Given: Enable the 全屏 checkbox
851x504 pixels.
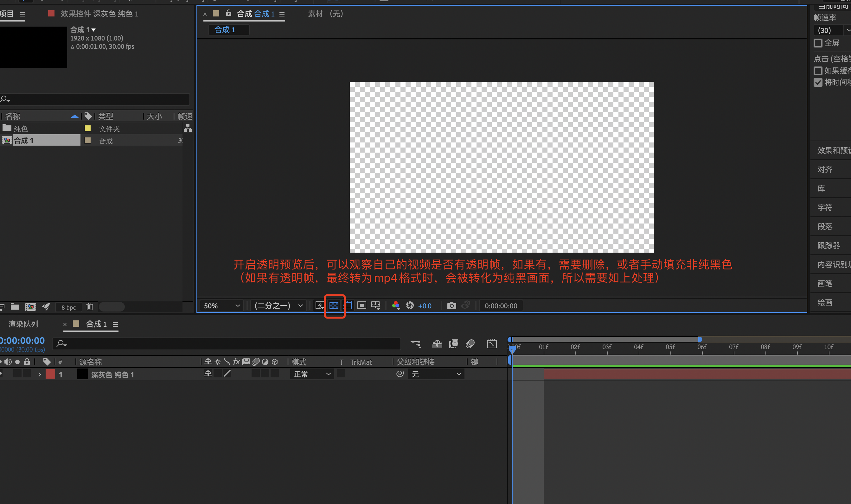Looking at the screenshot, I should click(818, 43).
